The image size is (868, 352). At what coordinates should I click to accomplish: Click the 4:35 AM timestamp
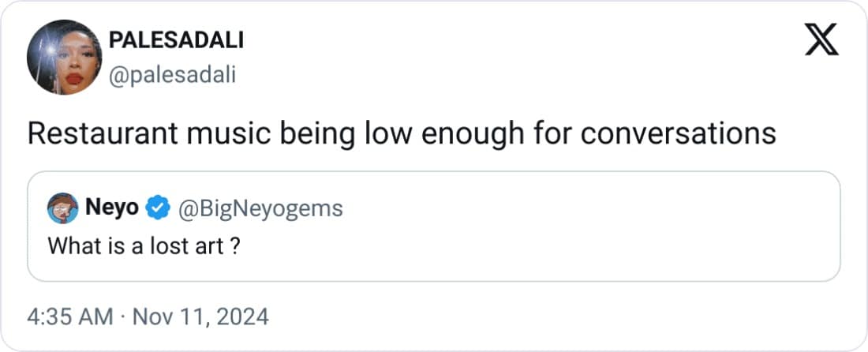coord(72,317)
